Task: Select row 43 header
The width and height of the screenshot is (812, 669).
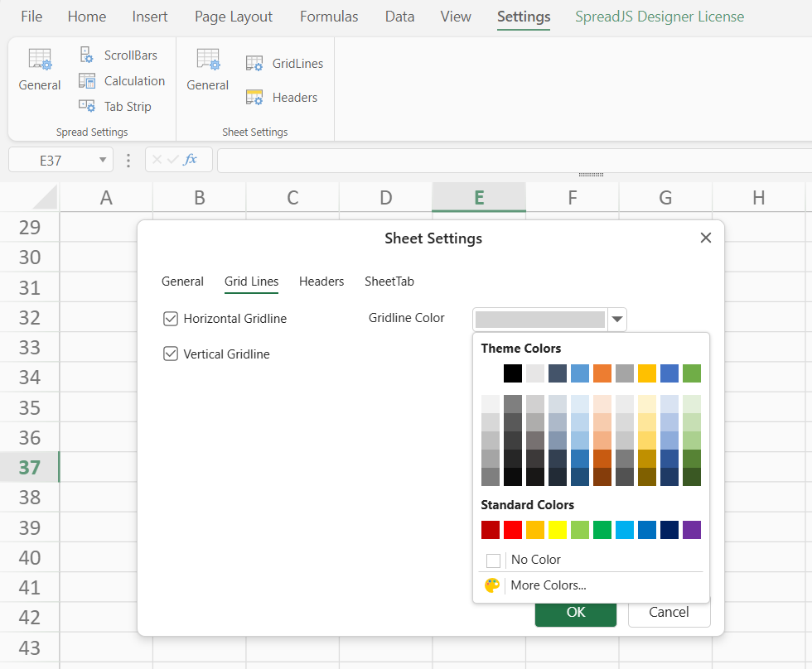Action: point(30,647)
